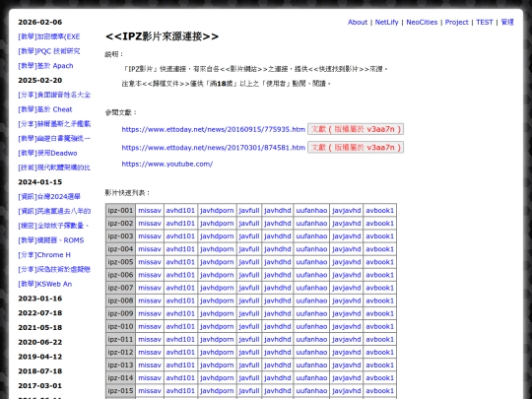
Task: Open the javfull link in row ipz-004
Action: pyautogui.click(x=249, y=249)
